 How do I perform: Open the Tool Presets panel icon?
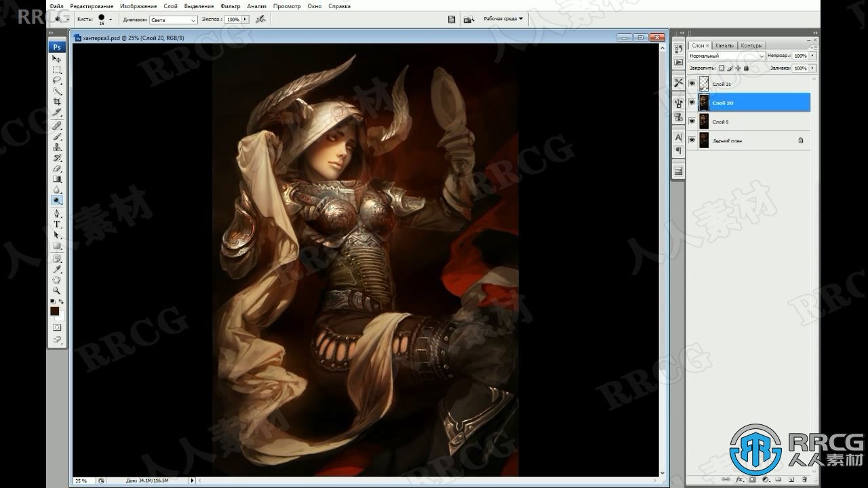[x=679, y=82]
